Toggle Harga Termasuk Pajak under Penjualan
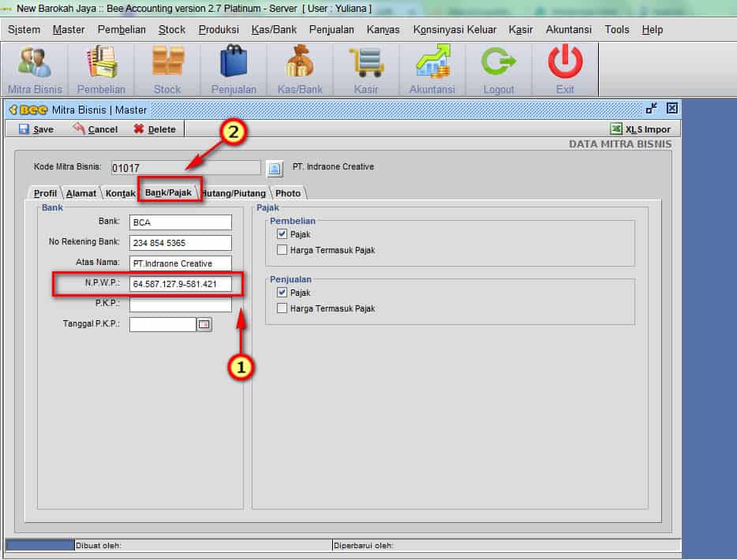Image resolution: width=737 pixels, height=560 pixels. (x=282, y=308)
